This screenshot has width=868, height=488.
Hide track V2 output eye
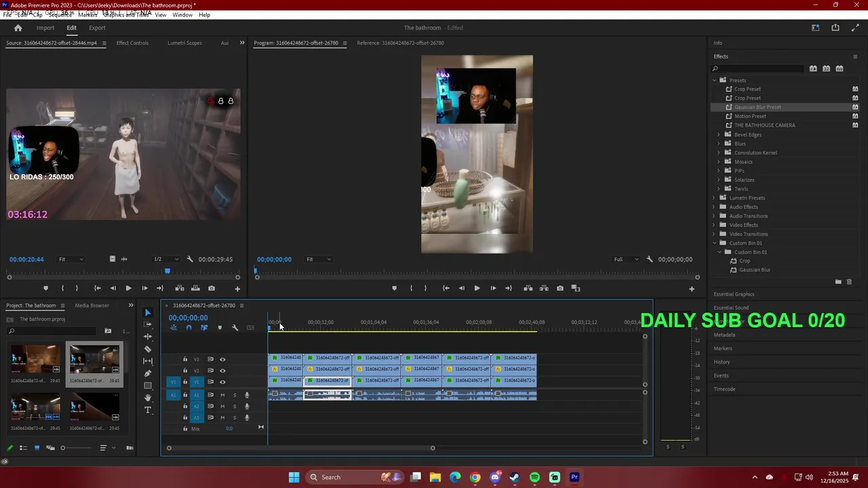(x=222, y=371)
